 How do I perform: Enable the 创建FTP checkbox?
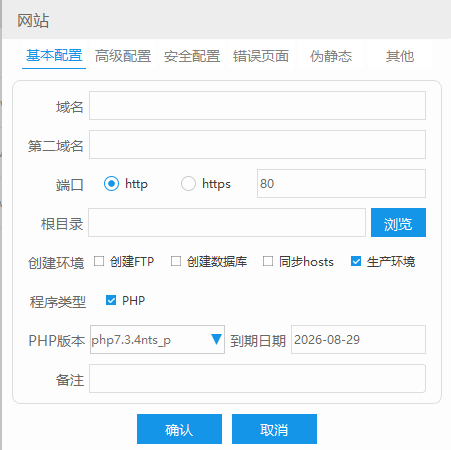coord(99,261)
